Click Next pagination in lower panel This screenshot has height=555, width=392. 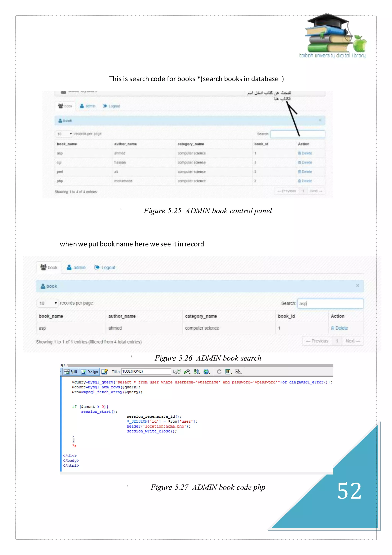(353, 341)
